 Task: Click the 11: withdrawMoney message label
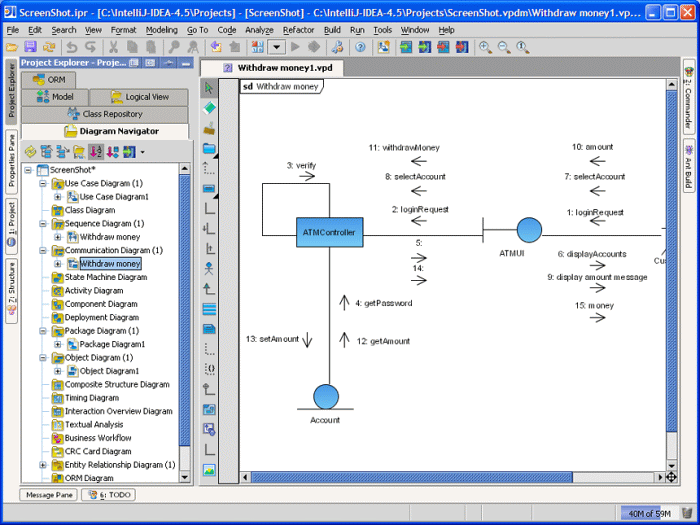(404, 147)
